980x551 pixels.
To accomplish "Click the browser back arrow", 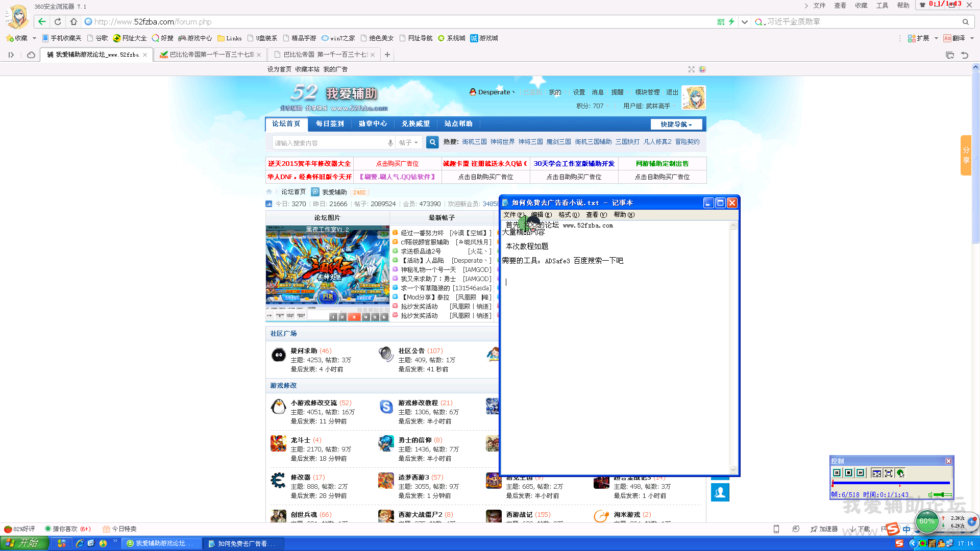I will [x=42, y=21].
